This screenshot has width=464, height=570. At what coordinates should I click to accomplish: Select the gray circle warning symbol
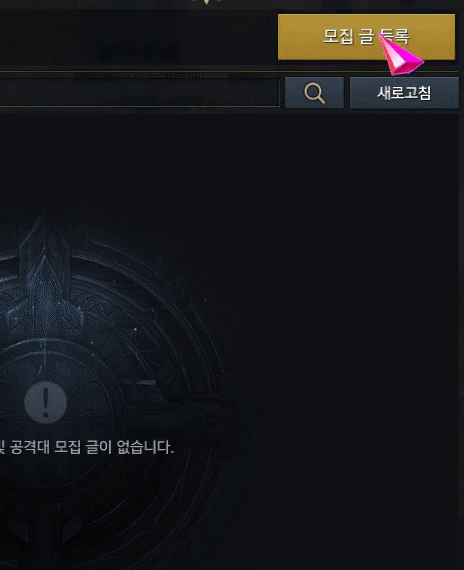click(x=45, y=402)
